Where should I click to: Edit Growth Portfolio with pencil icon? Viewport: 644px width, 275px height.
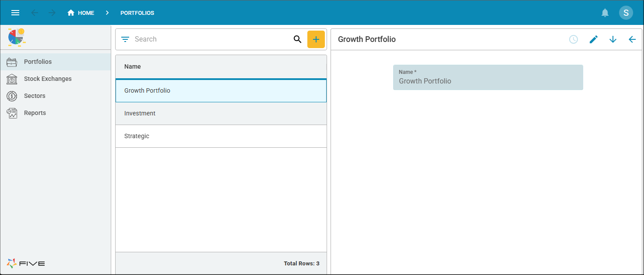point(593,39)
